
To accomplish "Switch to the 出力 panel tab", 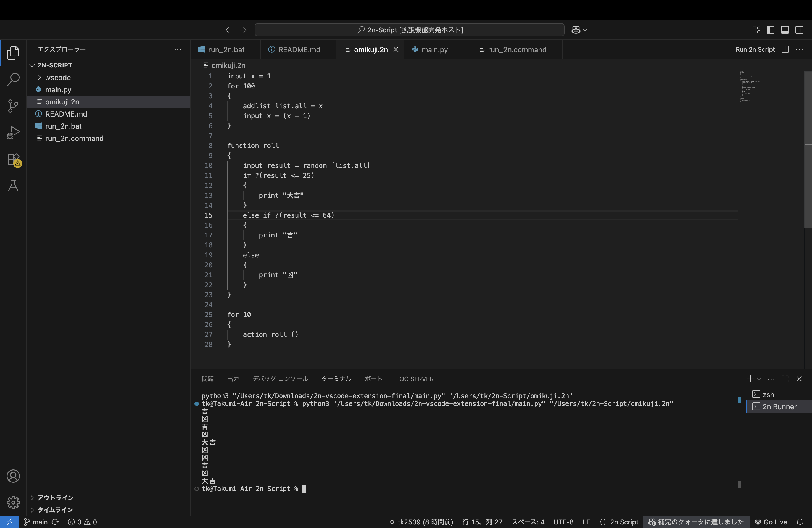I will coord(233,379).
